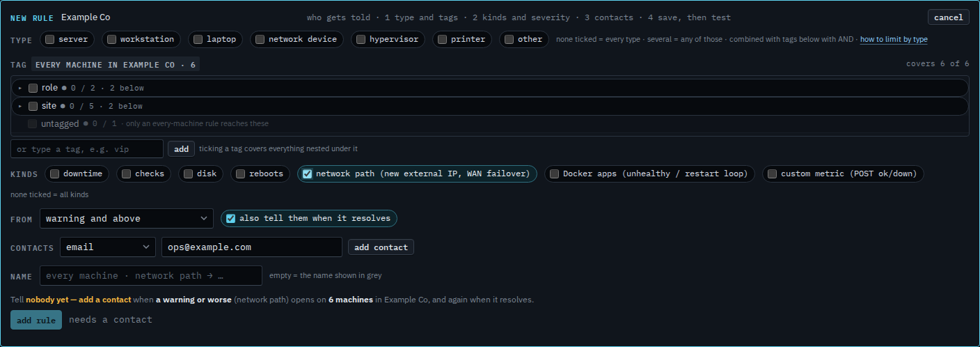Tick the checks kind checkbox
980x347 pixels.
tap(126, 174)
